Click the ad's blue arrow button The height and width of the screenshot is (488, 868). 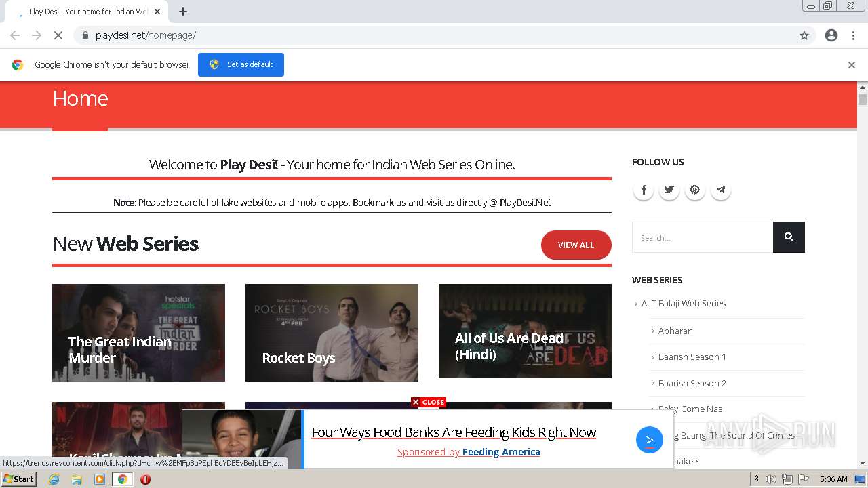click(x=649, y=440)
